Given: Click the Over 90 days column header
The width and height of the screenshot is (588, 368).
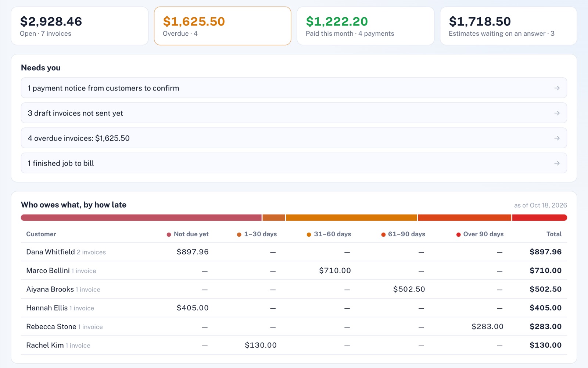Looking at the screenshot, I should pos(480,234).
